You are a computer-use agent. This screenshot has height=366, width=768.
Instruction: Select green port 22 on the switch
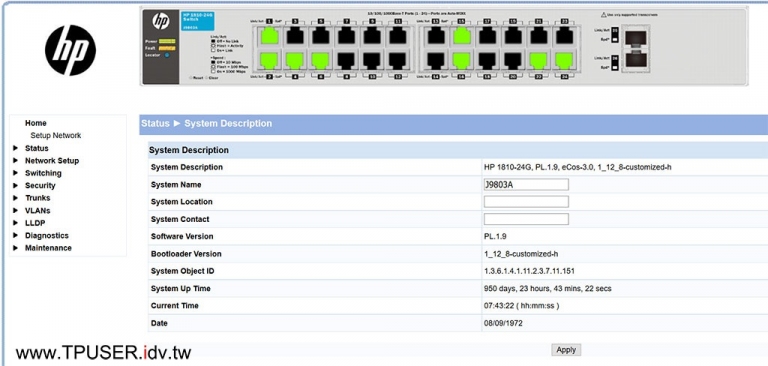click(x=538, y=60)
